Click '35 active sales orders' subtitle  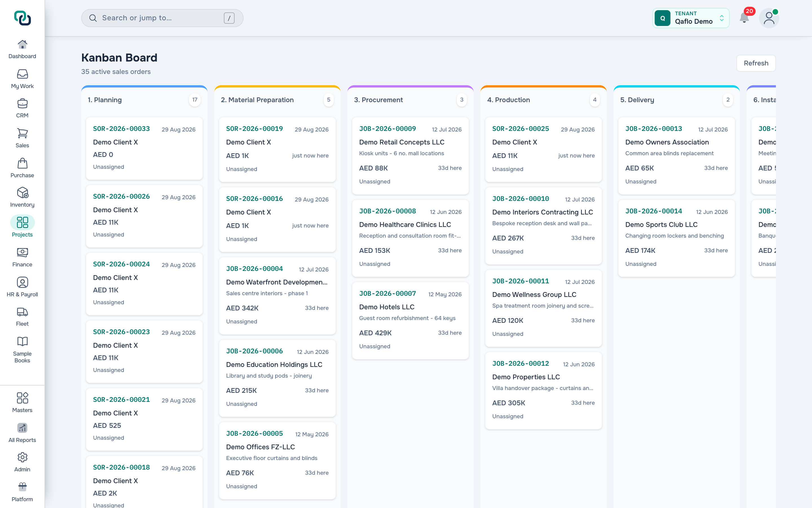pos(116,72)
